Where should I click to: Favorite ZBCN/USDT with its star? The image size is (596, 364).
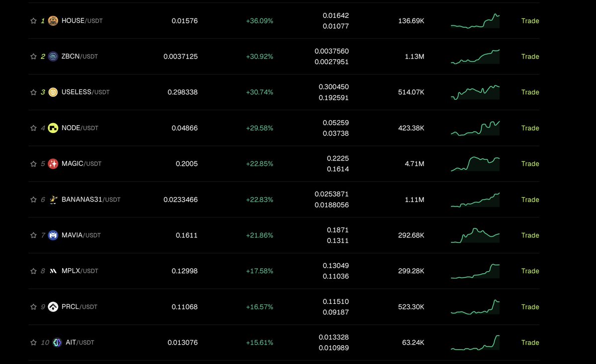[x=33, y=57]
